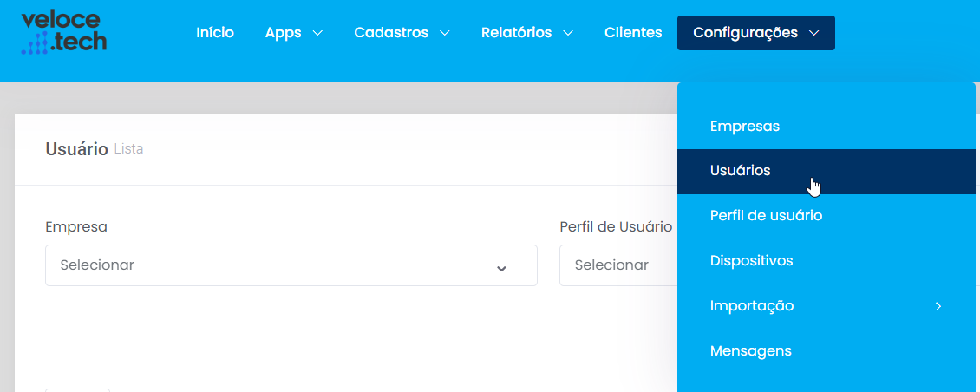Open the Cadastros menu
This screenshot has height=392, width=980.
click(402, 33)
